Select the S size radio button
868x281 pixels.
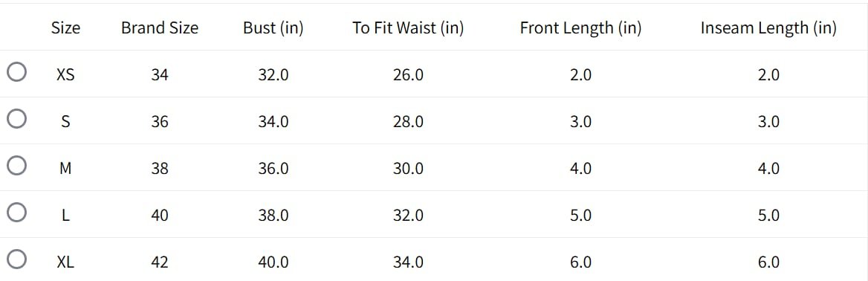(x=17, y=119)
